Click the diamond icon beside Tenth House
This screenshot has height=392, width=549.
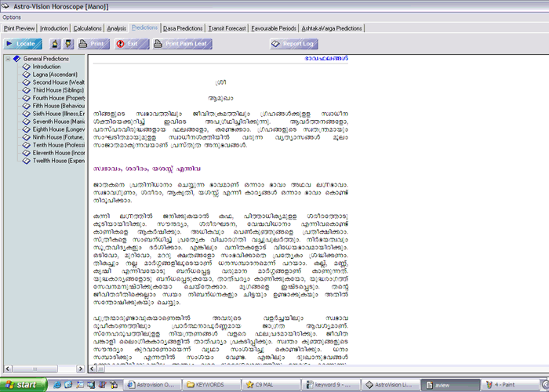(26, 145)
